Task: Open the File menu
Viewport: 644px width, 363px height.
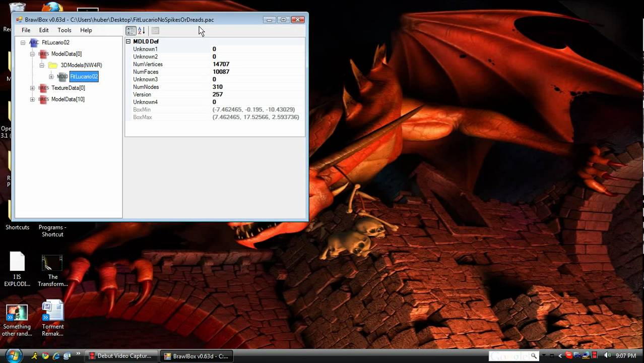Action: (x=26, y=30)
